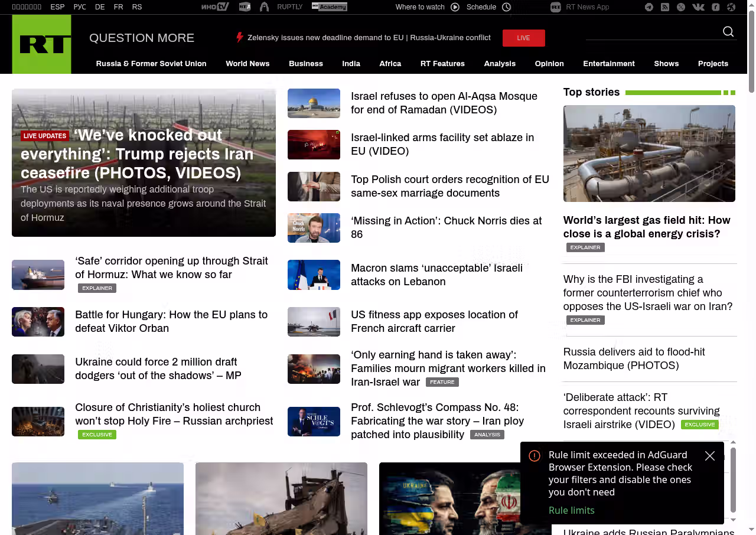Click the X social icon
Viewport: 756px width, 535px height.
[x=681, y=7]
